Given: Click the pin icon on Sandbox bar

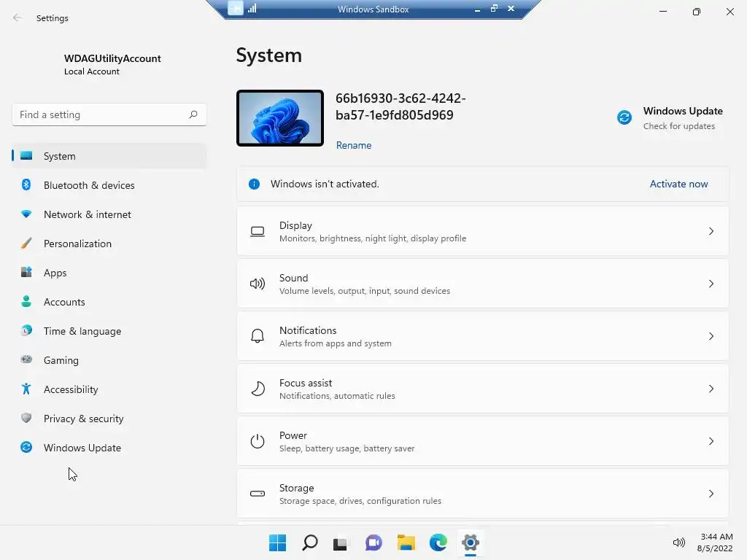Looking at the screenshot, I should click(x=236, y=8).
